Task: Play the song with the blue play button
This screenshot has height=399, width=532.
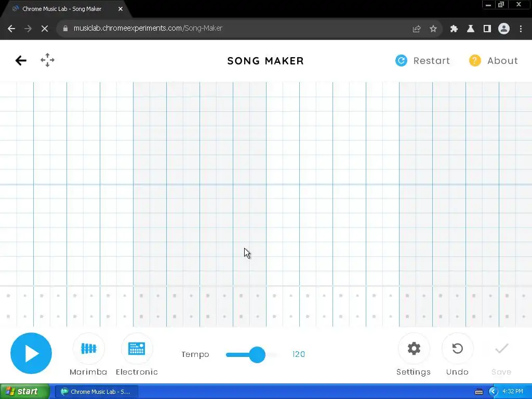Action: 31,353
